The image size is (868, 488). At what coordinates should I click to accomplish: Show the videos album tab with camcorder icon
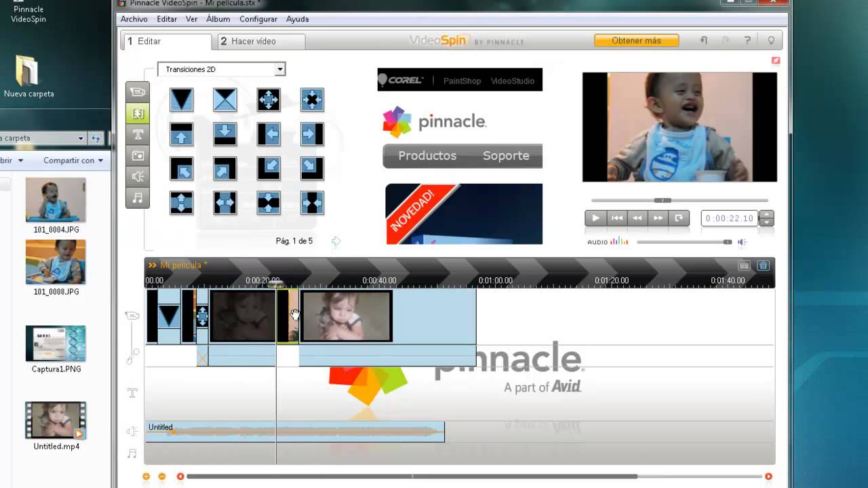point(138,92)
